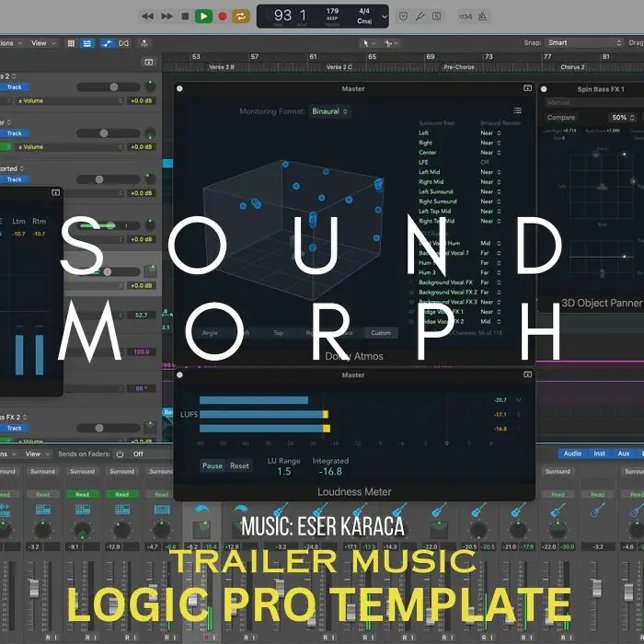Open the Snap Smart dropdown
The image size is (644, 644).
(583, 42)
